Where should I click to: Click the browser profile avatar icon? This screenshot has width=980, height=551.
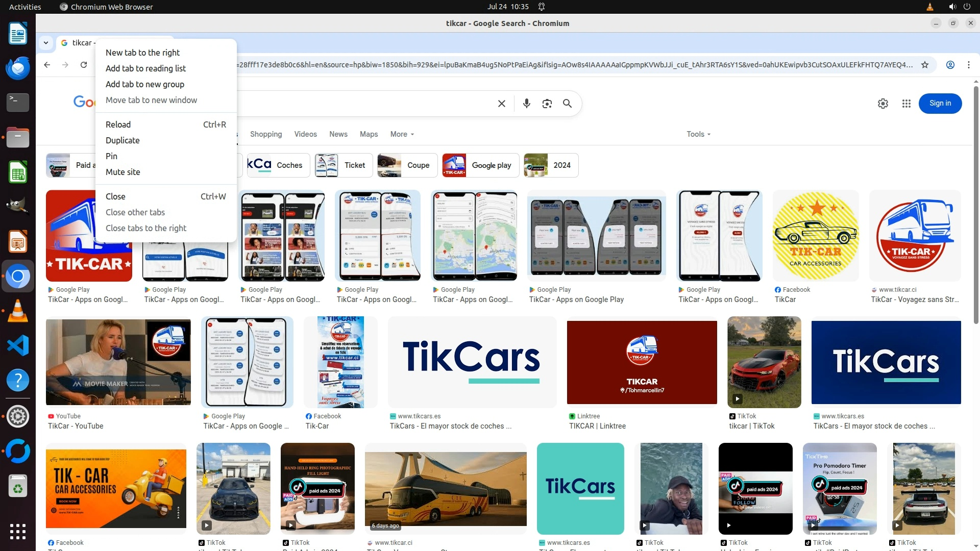tap(950, 65)
